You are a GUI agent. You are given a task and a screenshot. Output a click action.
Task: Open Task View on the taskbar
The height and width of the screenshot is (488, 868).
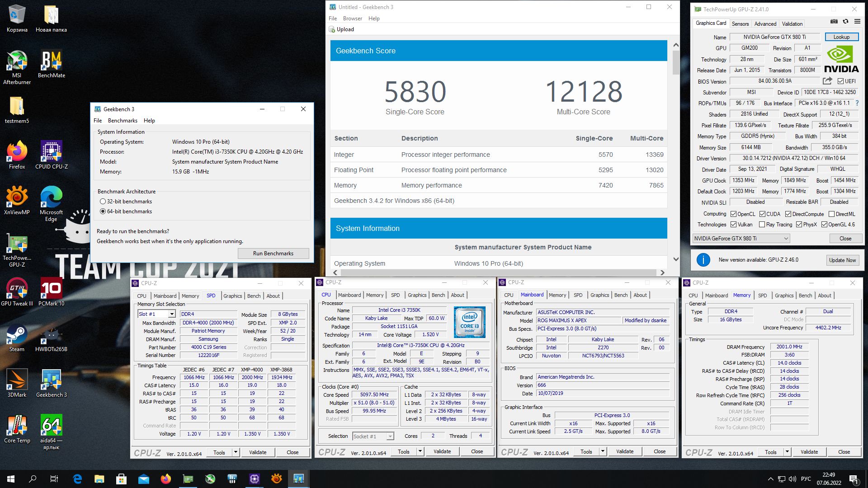tap(54, 479)
